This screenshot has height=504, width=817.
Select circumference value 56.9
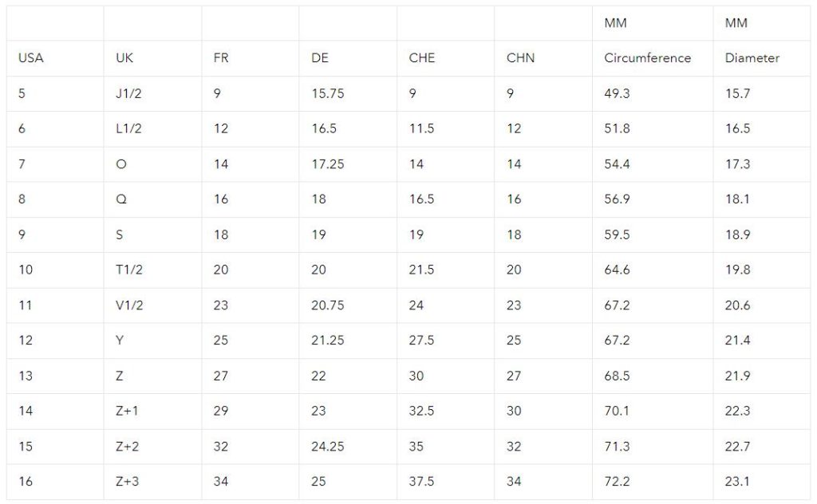tap(617, 199)
